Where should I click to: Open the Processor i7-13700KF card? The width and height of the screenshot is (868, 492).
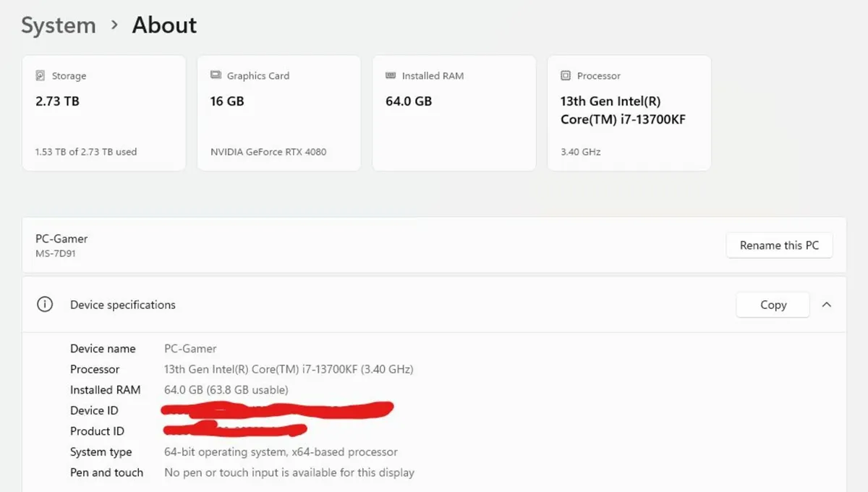click(629, 114)
